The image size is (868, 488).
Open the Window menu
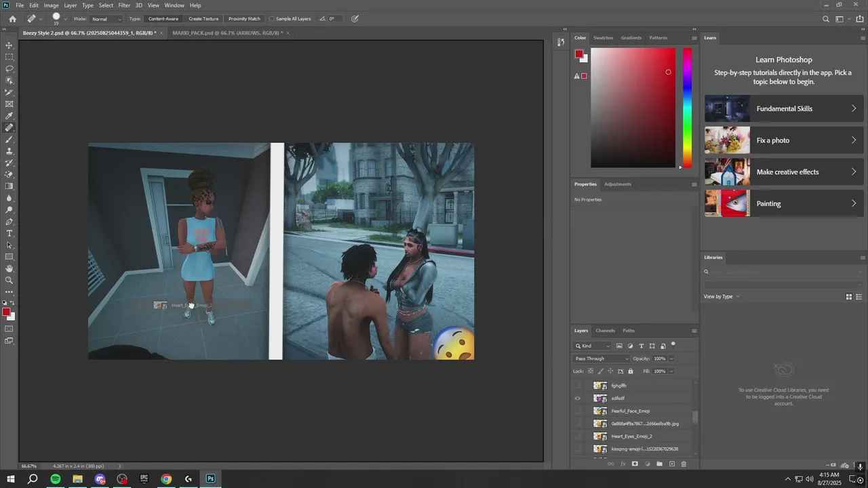click(x=174, y=5)
